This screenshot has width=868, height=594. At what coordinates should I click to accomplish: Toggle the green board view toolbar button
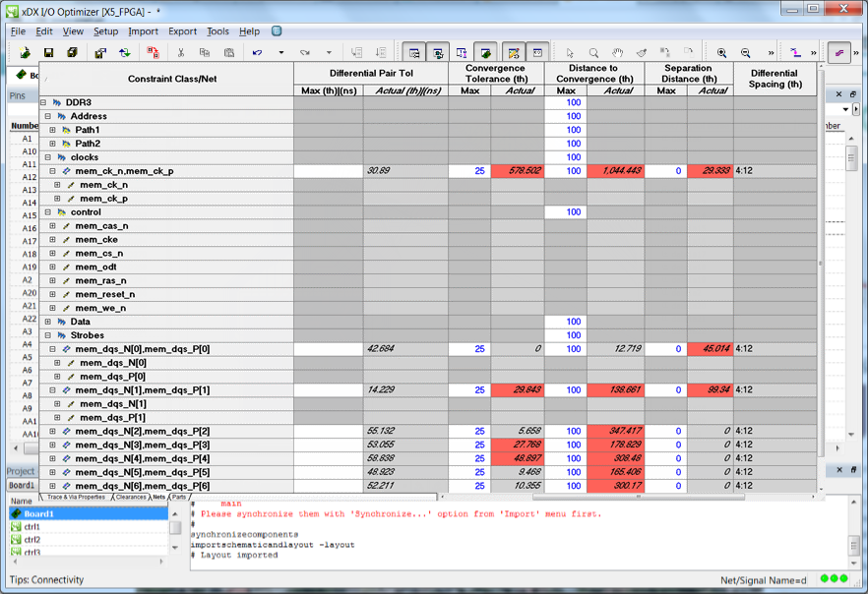pyautogui.click(x=485, y=52)
